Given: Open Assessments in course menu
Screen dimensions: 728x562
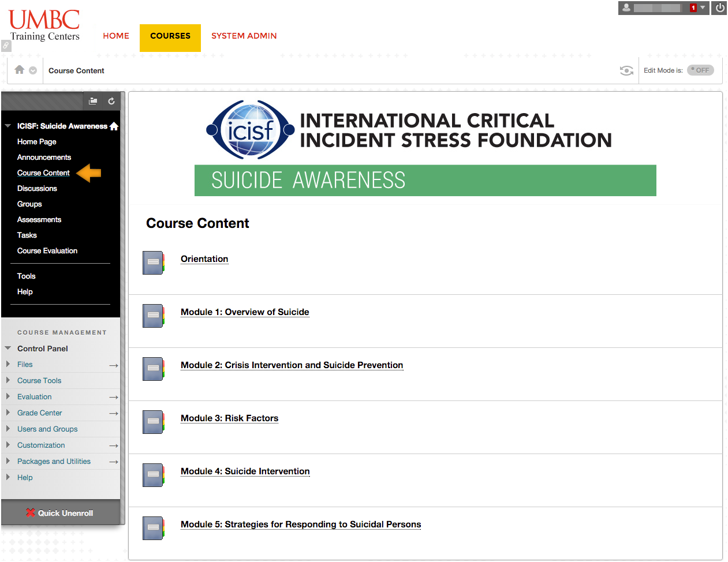Looking at the screenshot, I should tap(39, 219).
